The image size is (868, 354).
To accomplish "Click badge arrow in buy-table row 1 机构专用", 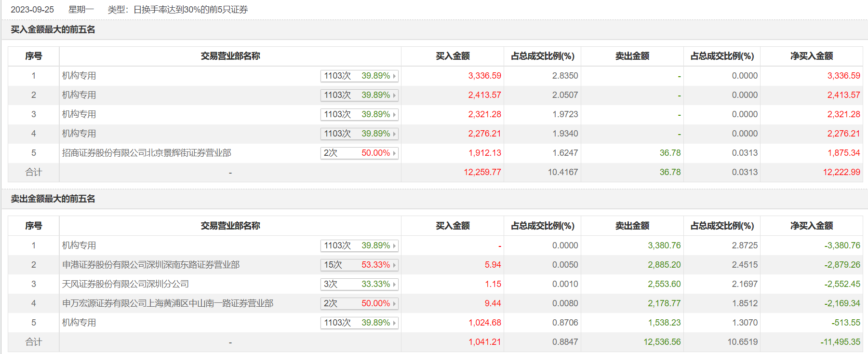I will coord(394,76).
